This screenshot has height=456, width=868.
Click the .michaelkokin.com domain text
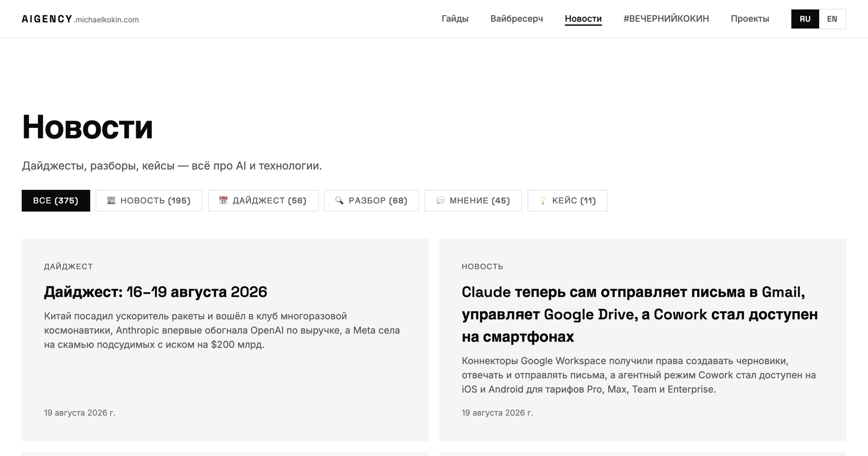pyautogui.click(x=106, y=20)
